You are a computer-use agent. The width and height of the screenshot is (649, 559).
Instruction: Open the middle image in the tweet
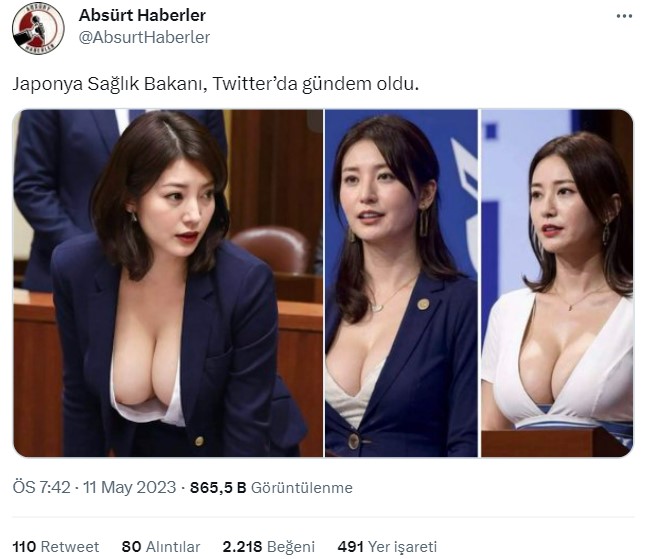tap(401, 283)
